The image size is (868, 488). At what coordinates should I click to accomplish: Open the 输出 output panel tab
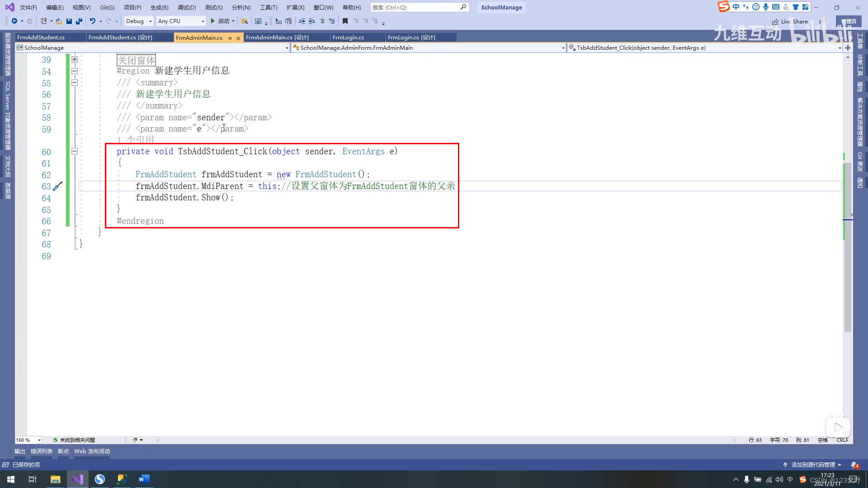tap(20, 451)
